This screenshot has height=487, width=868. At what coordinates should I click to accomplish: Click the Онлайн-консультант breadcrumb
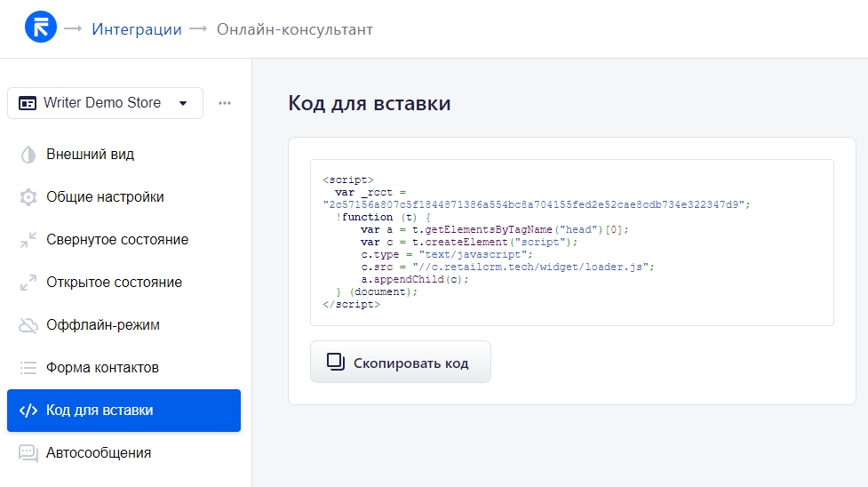(x=294, y=29)
